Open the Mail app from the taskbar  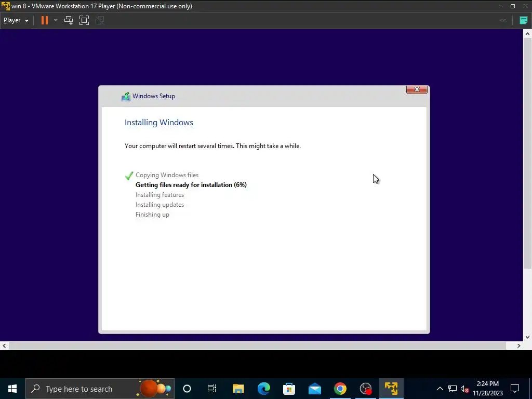[x=314, y=389]
